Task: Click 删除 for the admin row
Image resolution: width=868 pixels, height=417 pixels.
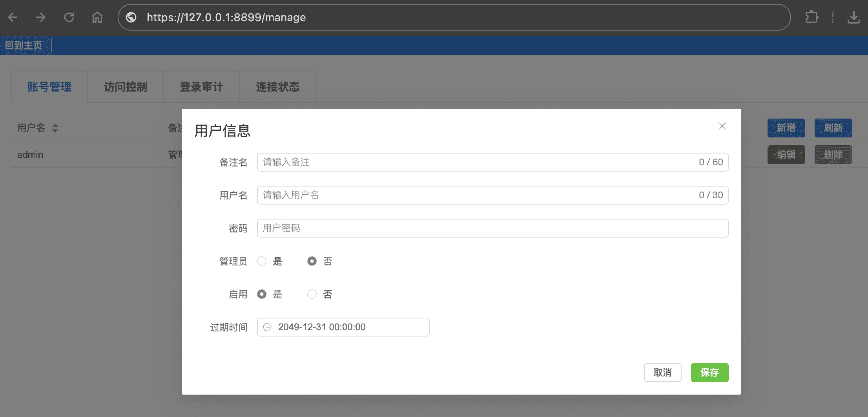Action: coord(833,155)
